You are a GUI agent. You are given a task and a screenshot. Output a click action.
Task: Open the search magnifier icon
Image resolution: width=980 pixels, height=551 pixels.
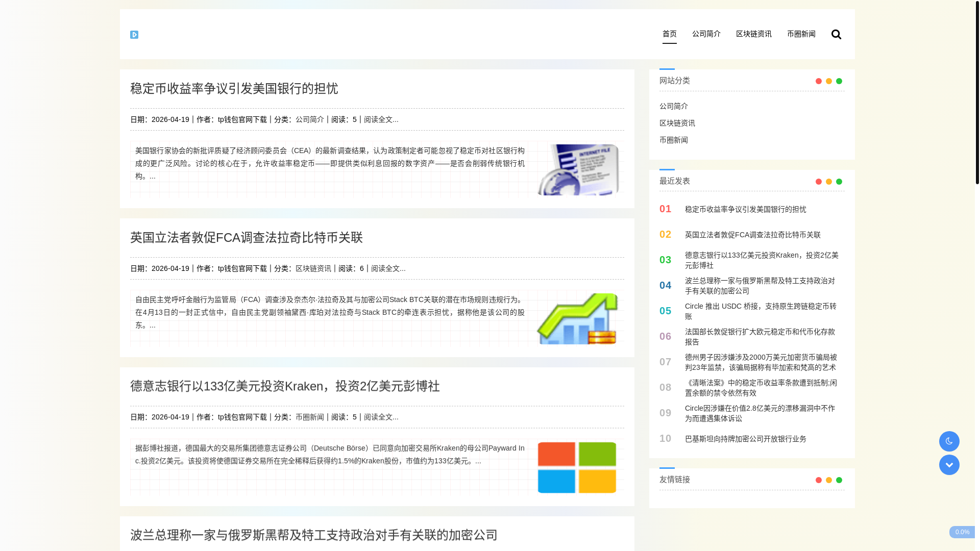tap(836, 34)
